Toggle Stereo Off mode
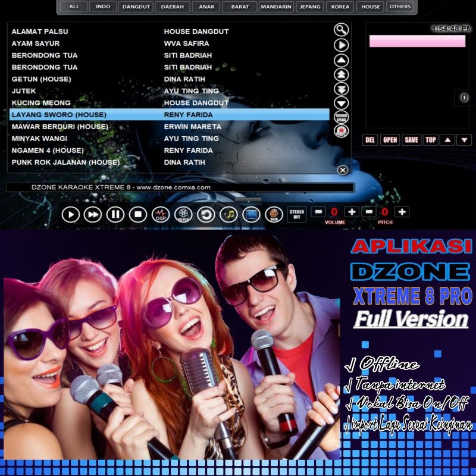This screenshot has width=476, height=476. [296, 212]
